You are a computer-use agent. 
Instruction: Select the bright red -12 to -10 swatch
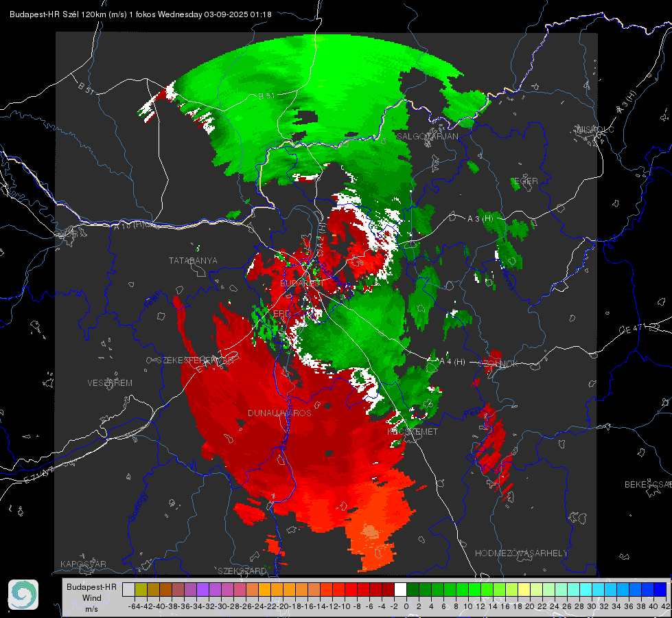click(x=338, y=589)
